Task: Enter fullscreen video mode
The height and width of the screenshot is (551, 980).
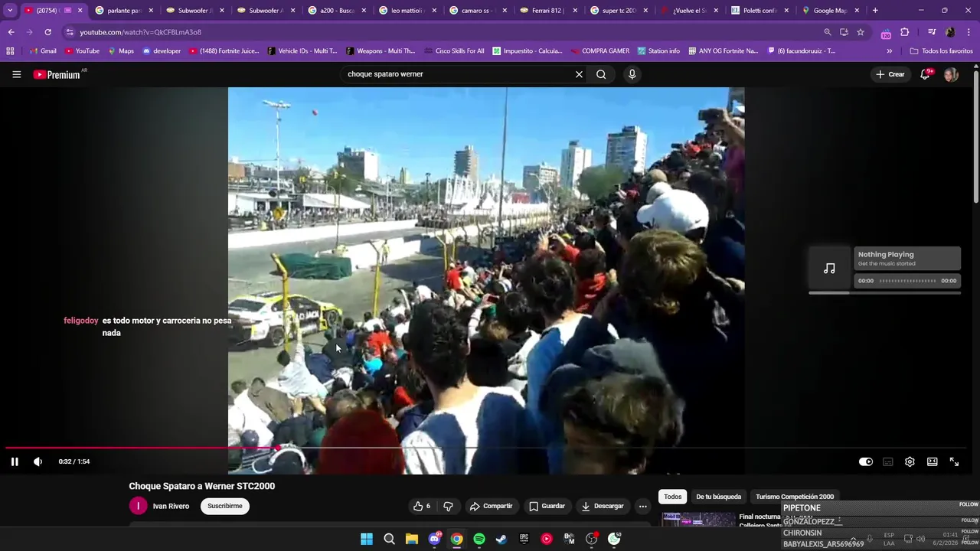Action: point(954,461)
